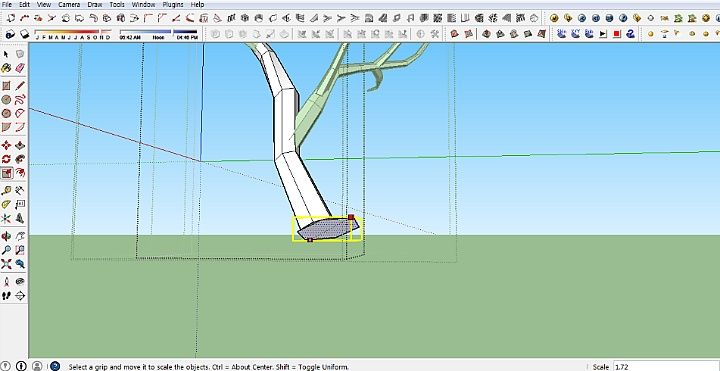
Task: Select the Protractor tool
Action: tap(6, 204)
